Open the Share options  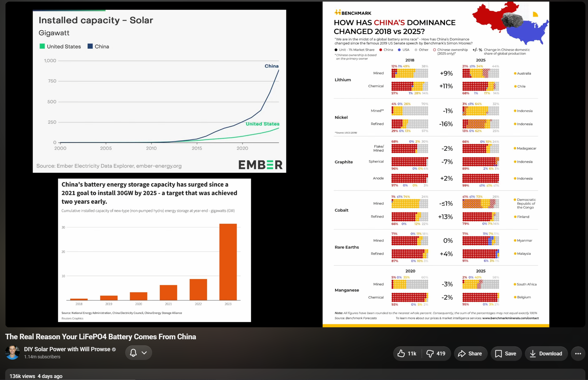[x=471, y=353]
